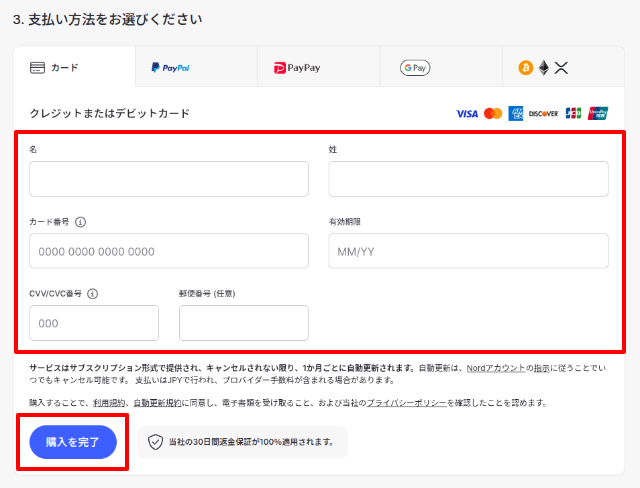Click the American Express logo
The height and width of the screenshot is (488, 640).
tap(516, 114)
